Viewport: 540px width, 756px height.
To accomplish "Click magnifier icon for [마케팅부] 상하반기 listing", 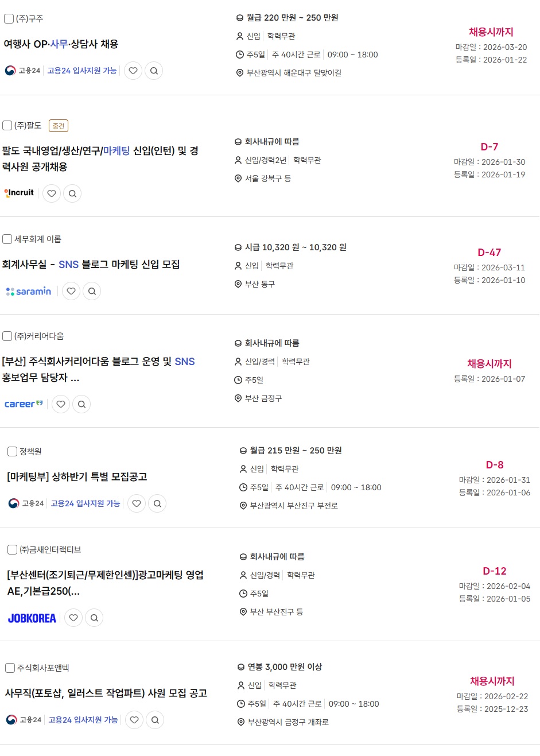I will click(x=157, y=503).
